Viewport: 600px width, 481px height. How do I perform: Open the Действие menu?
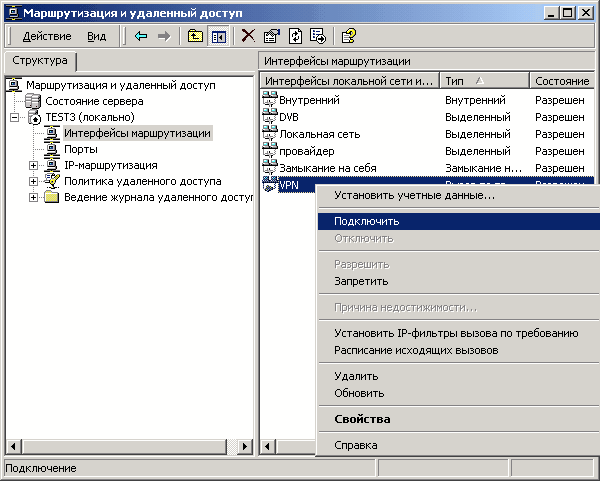click(x=46, y=36)
